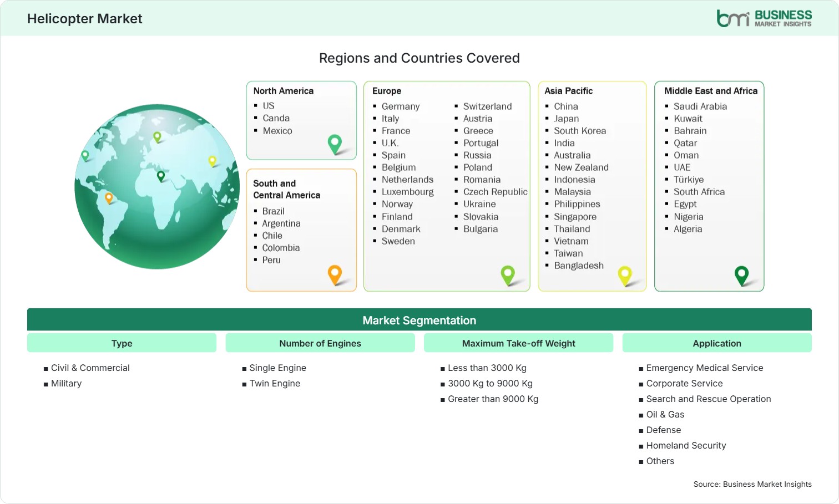Click China in the Asia Pacific list
This screenshot has height=504, width=839.
(566, 106)
